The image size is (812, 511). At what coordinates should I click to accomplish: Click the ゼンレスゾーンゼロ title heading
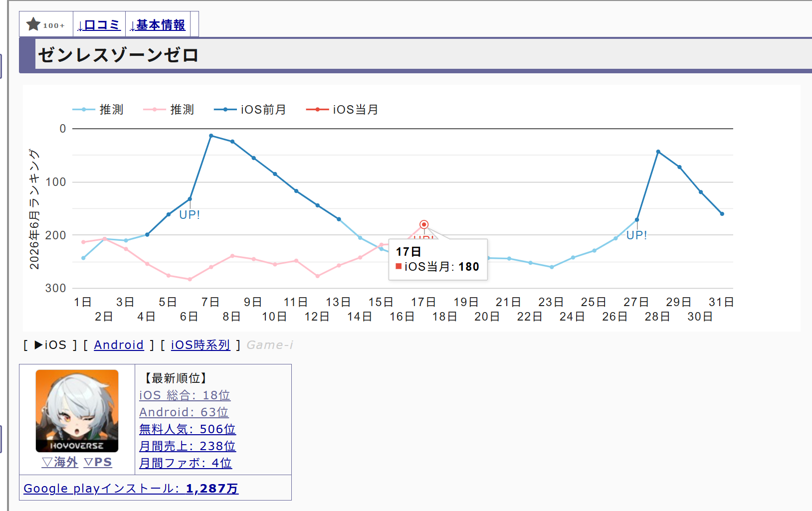click(x=119, y=55)
